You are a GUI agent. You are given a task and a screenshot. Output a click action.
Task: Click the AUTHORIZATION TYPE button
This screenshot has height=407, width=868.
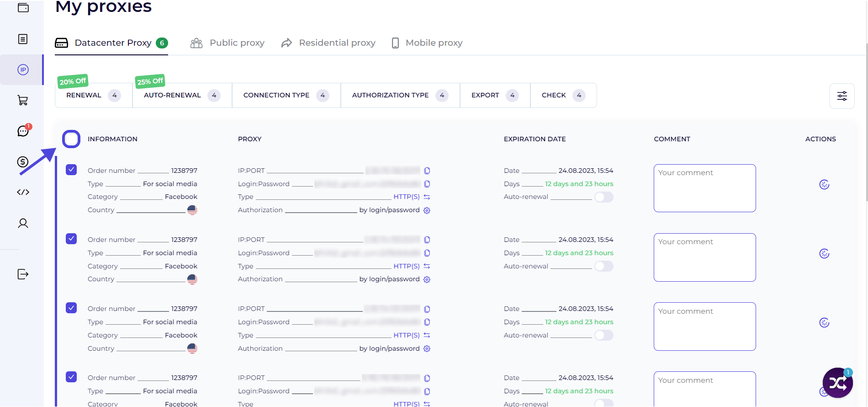[401, 95]
